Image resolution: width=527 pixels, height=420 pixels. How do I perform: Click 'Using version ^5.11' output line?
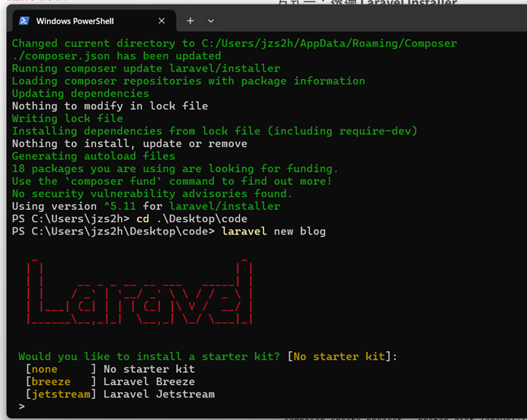(x=146, y=206)
